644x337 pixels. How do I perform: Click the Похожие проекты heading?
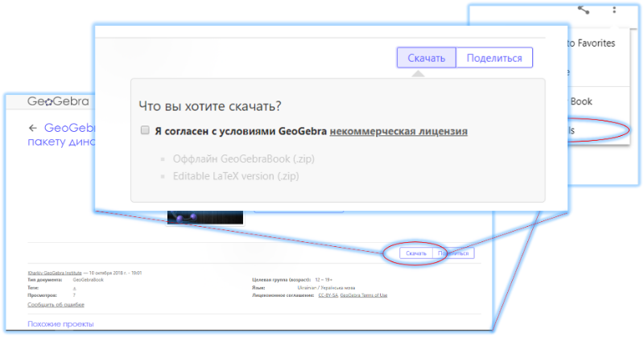point(60,324)
